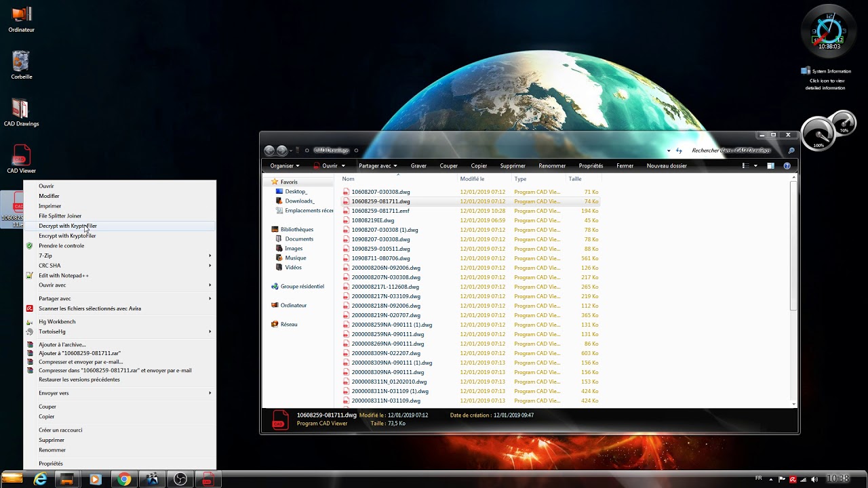Click the Graver toolbar button
The height and width of the screenshot is (488, 868).
tap(418, 165)
